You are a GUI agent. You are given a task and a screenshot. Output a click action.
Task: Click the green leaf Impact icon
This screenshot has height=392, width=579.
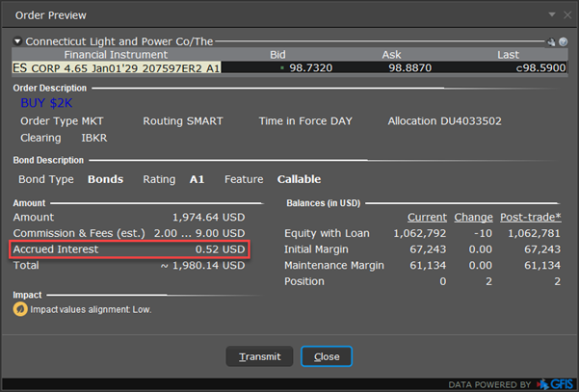(x=20, y=309)
